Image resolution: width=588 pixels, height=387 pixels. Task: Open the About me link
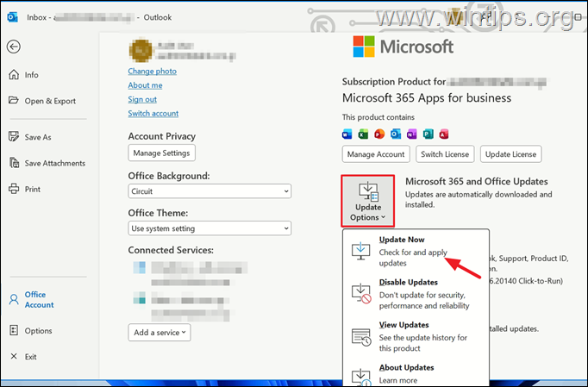tap(145, 85)
